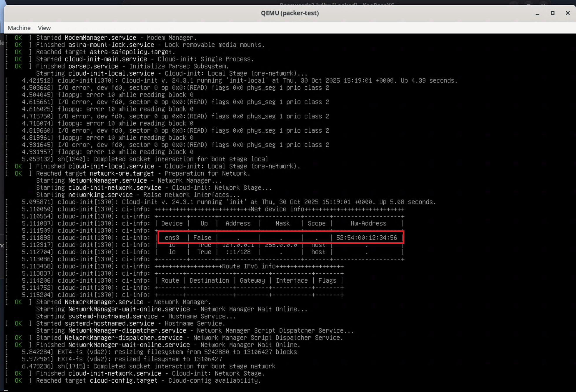Close the QEMU packer-test window
576x392 pixels.
(568, 13)
